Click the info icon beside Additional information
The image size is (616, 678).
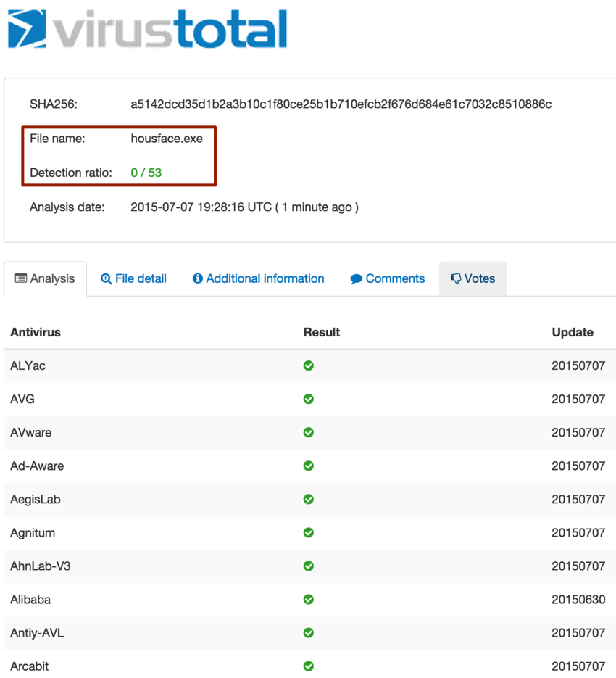pyautogui.click(x=198, y=278)
